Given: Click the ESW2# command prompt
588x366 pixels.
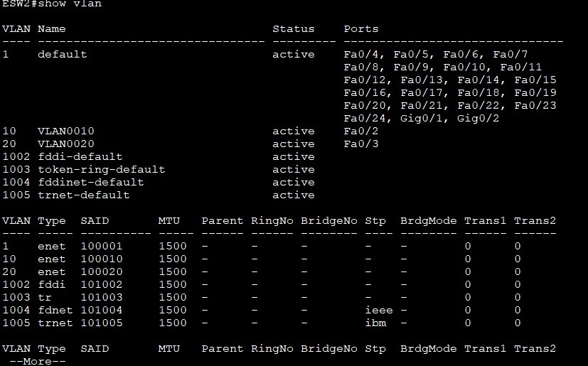Looking at the screenshot, I should click(x=16, y=4).
